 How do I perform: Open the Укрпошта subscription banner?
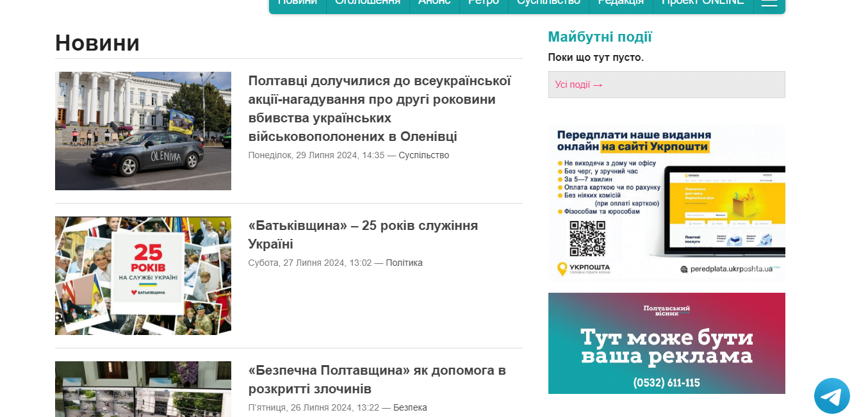click(666, 203)
